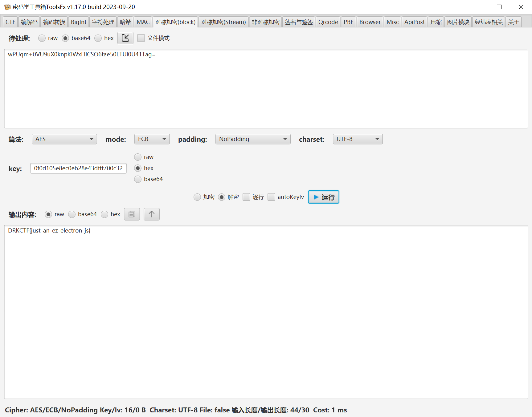This screenshot has height=417, width=532.
Task: Expand the UTF-8 charset dropdown
Action: click(357, 139)
